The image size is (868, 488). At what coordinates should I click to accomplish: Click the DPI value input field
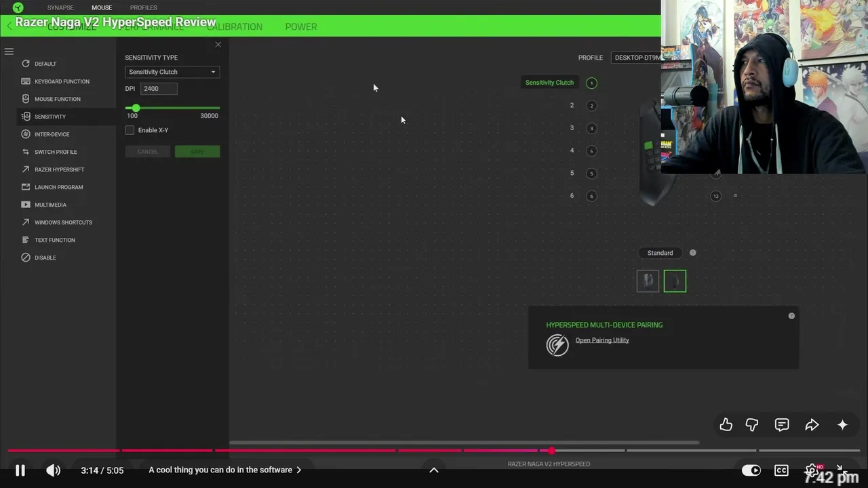pos(159,89)
